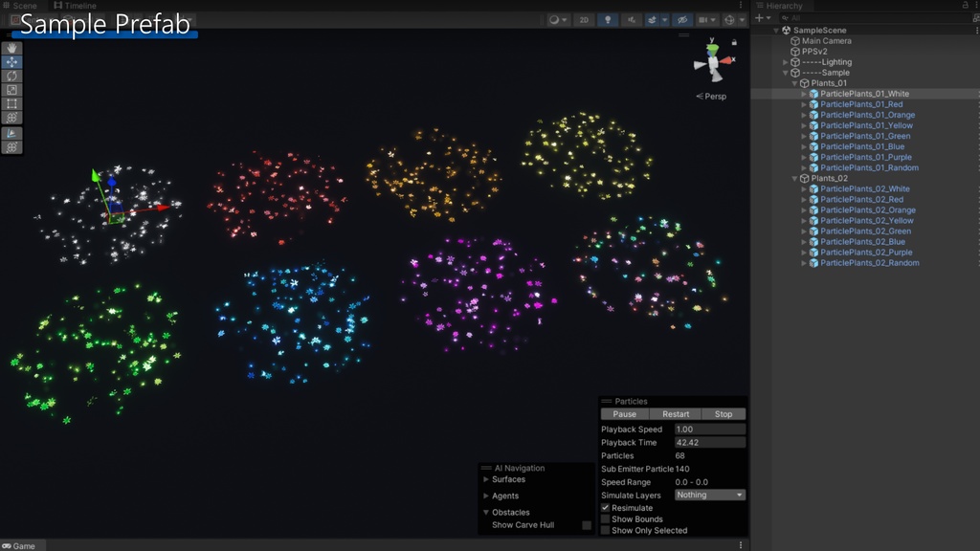This screenshot has height=551, width=980.
Task: Select the Scale tool
Action: 11,90
